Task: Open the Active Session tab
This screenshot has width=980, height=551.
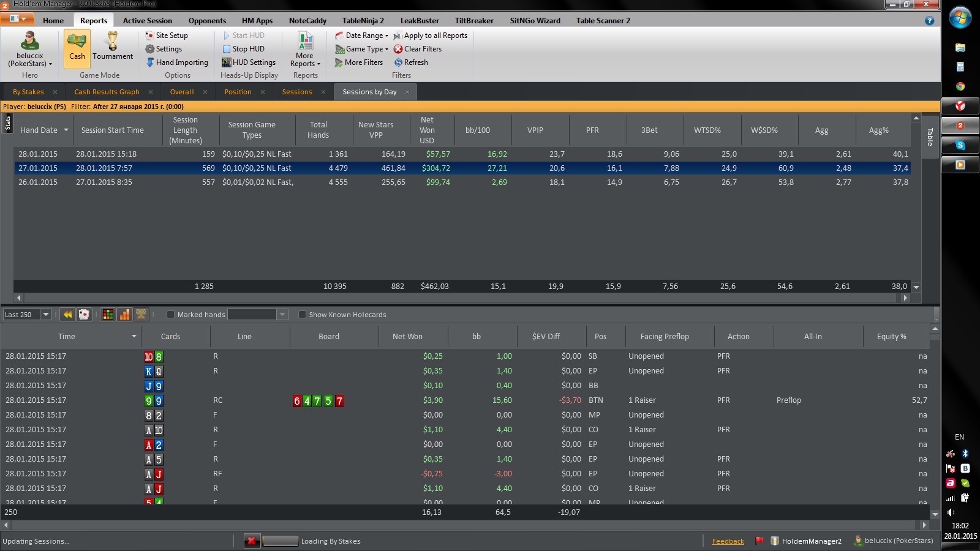Action: 148,21
